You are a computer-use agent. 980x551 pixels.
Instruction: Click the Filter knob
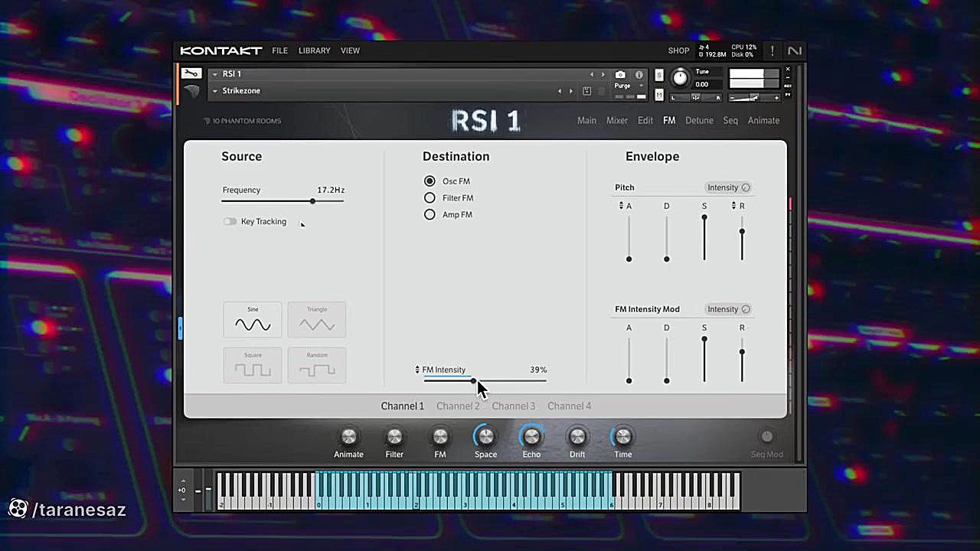394,436
